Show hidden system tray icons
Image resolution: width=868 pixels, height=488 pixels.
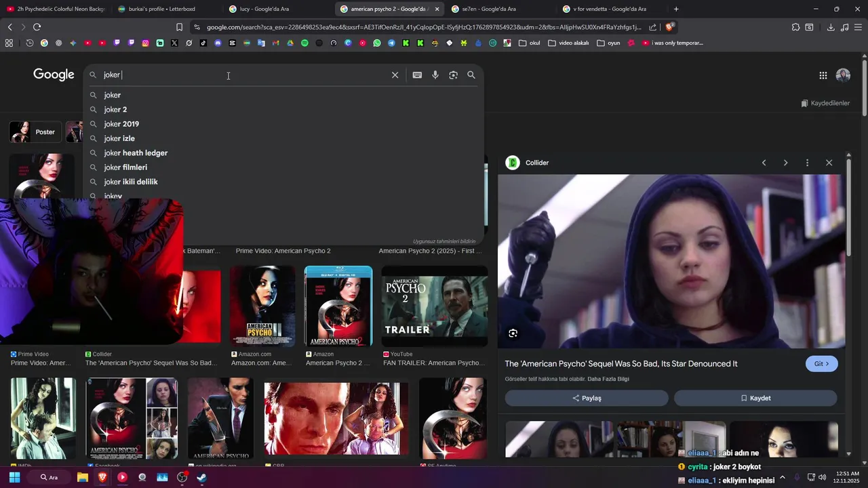(x=782, y=477)
